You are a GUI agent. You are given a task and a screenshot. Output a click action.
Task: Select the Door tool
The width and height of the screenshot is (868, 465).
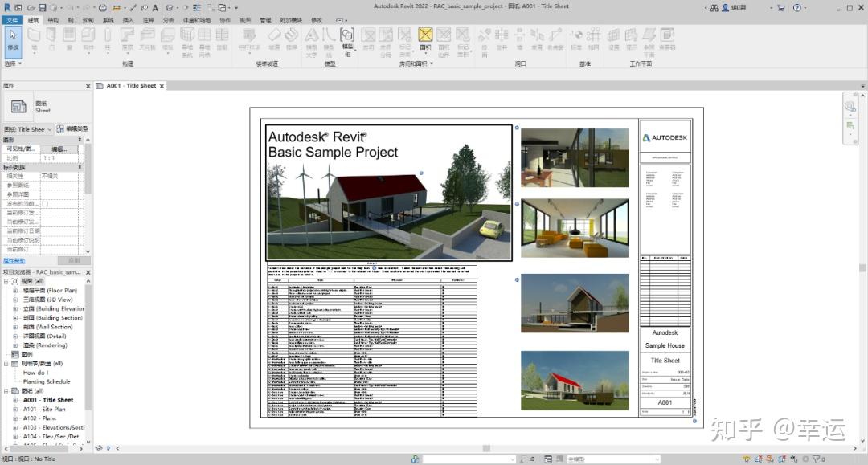tap(50, 38)
